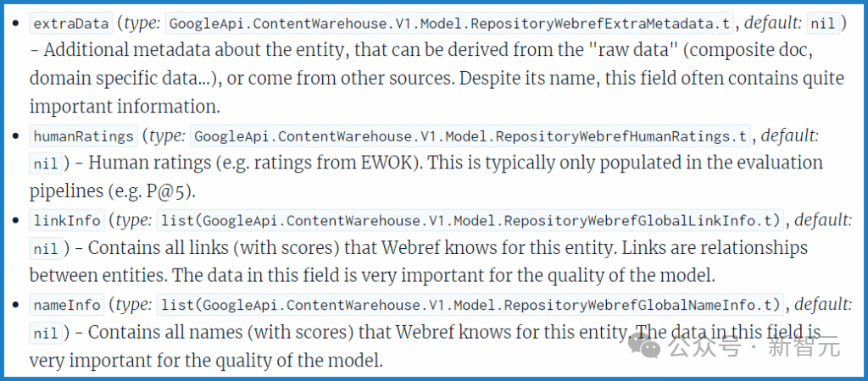This screenshot has width=868, height=381.
Task: Click the nil default of linkInfo
Action: [46, 248]
